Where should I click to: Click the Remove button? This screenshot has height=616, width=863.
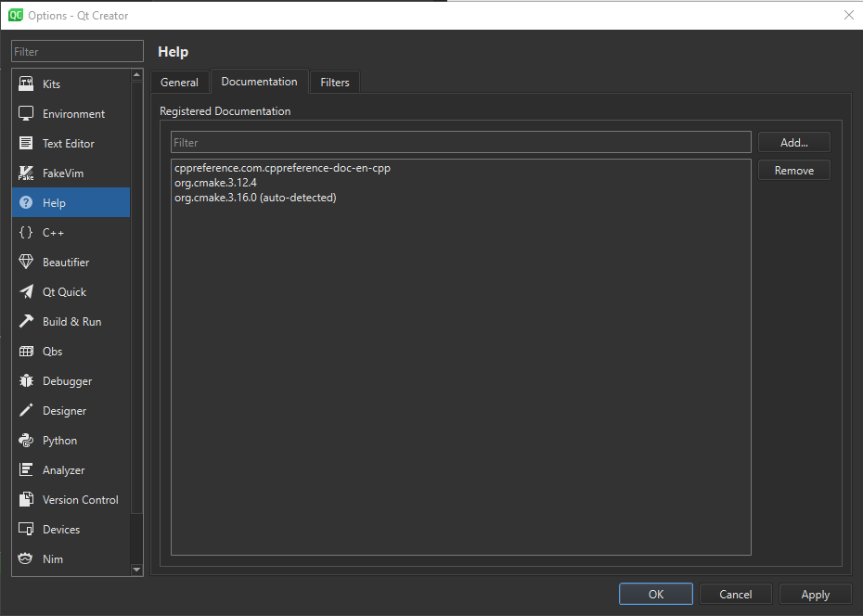pos(794,171)
